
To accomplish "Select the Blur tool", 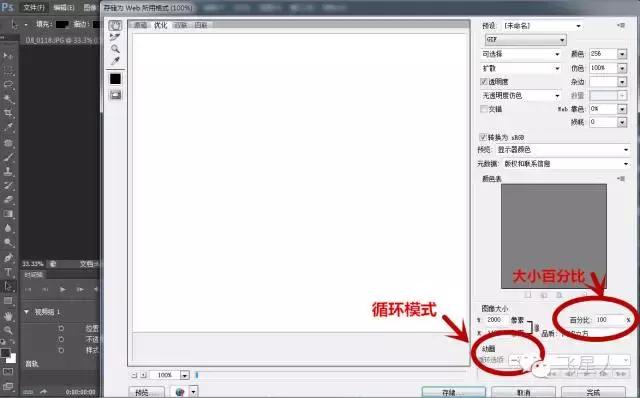I will point(8,228).
